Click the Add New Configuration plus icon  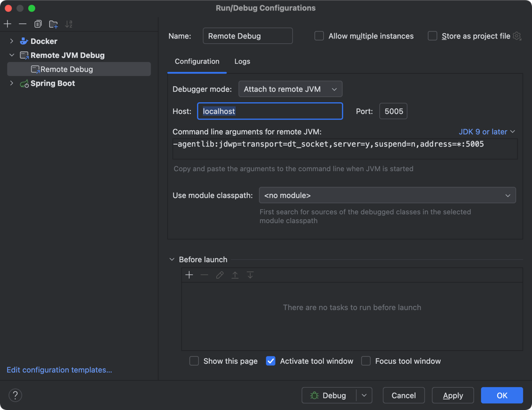(x=8, y=24)
